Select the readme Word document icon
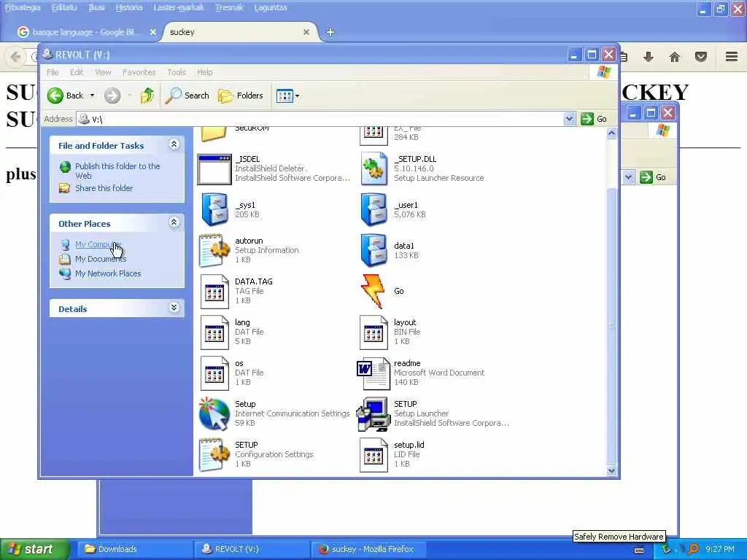 tap(373, 373)
